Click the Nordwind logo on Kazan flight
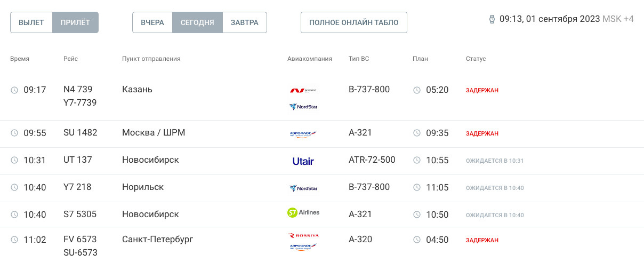This screenshot has height=262, width=644. pos(303,90)
